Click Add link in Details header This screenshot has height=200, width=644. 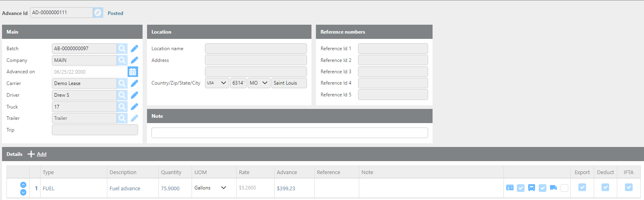(x=41, y=154)
